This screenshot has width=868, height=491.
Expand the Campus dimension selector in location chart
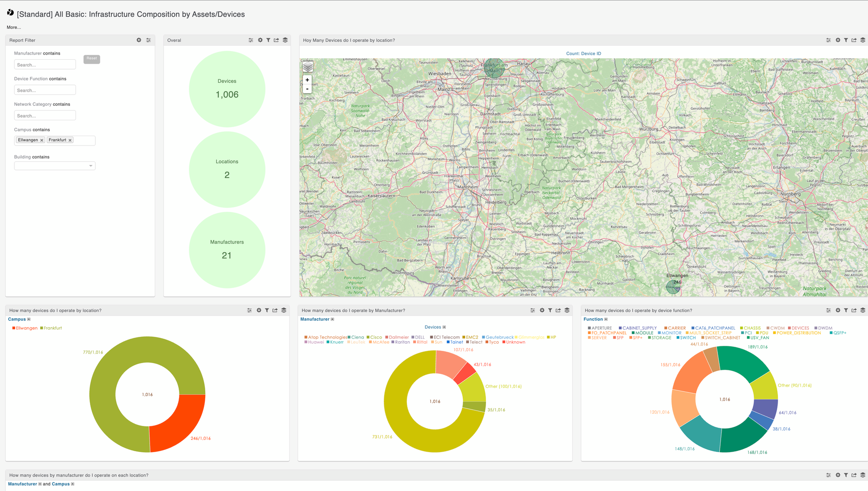tap(29, 319)
